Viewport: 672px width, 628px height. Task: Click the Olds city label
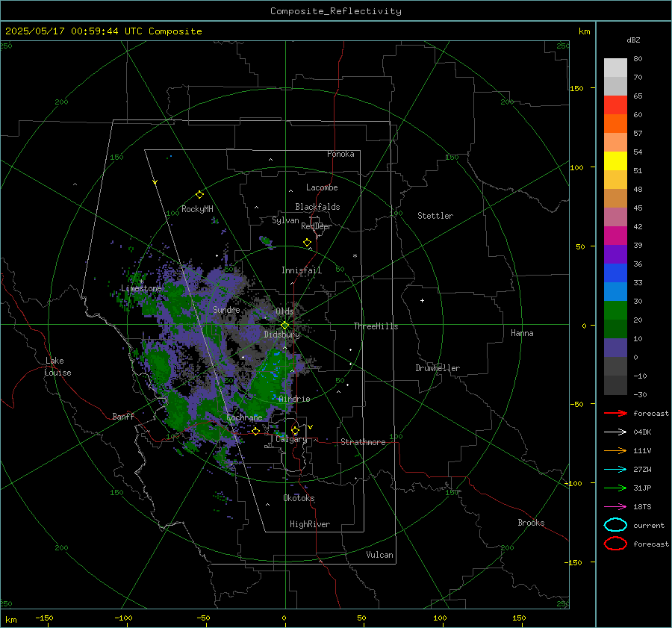pos(284,311)
